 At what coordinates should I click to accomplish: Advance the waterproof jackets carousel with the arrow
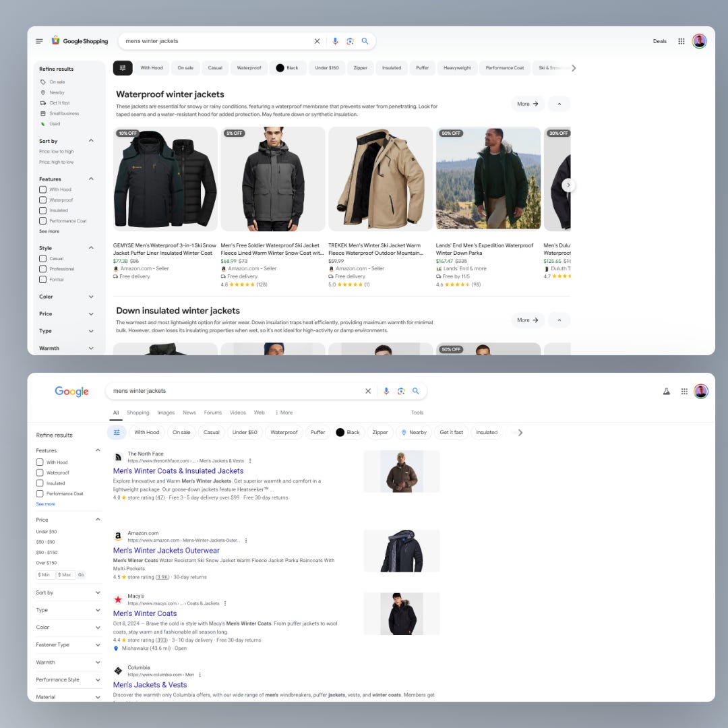pyautogui.click(x=568, y=185)
